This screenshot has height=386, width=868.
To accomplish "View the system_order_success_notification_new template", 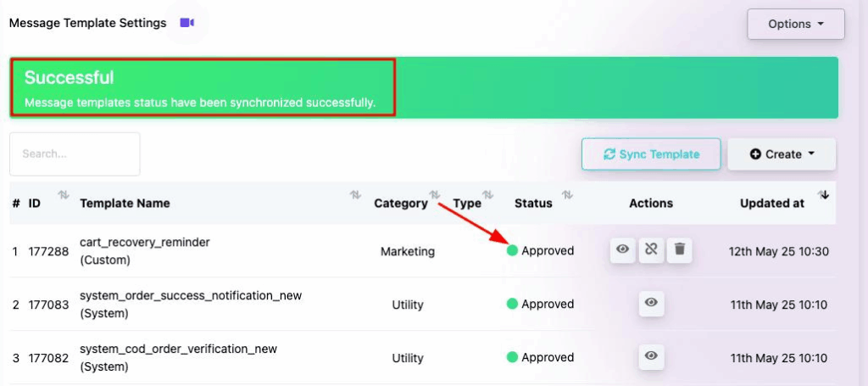I will click(x=651, y=303).
